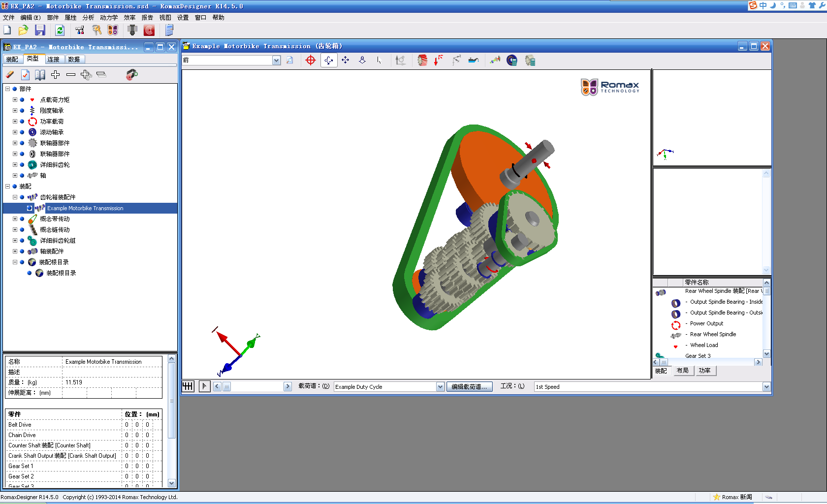Viewport: 827px width, 504px height.
Task: Click the oil can lubrication icon
Action: tap(474, 60)
